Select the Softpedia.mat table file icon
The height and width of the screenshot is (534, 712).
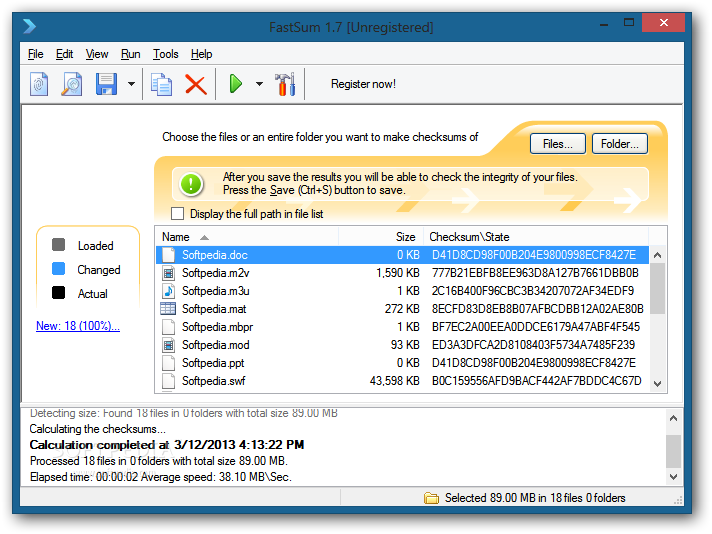coord(168,309)
